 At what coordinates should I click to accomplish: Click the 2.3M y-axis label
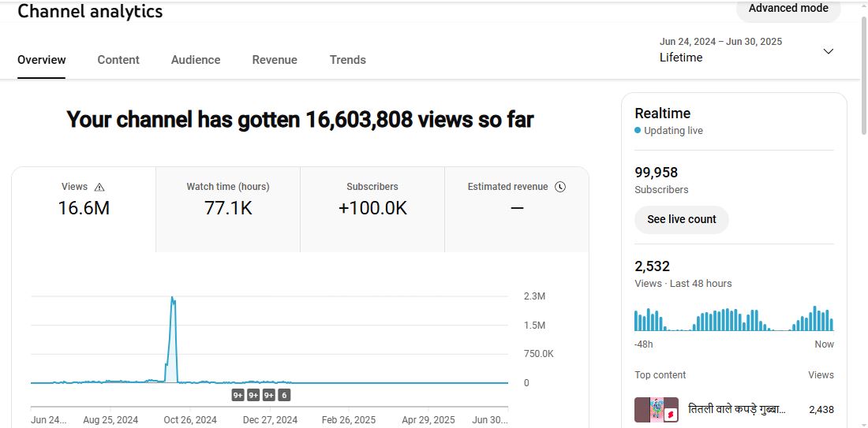(535, 296)
